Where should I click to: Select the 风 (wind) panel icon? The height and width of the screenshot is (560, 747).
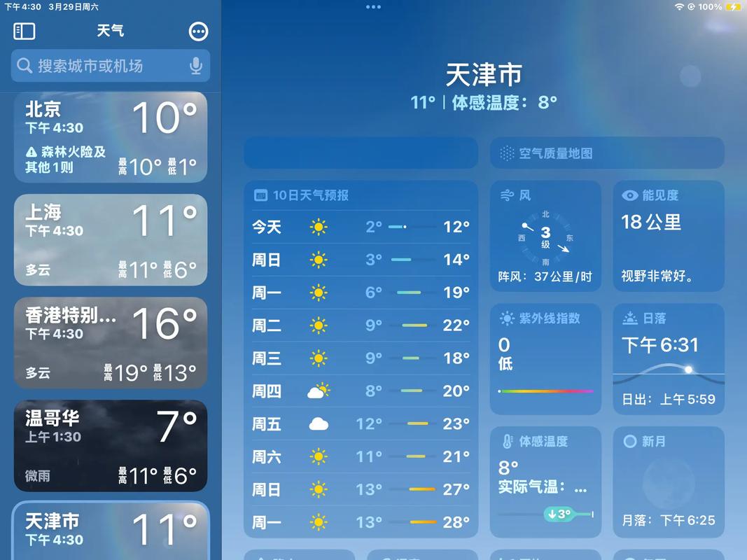tap(507, 195)
